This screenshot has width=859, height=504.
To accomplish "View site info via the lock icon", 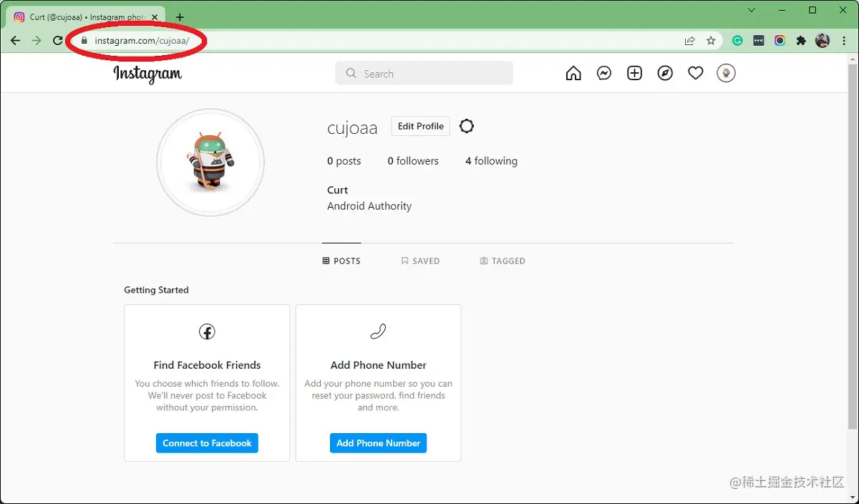I will coord(84,41).
